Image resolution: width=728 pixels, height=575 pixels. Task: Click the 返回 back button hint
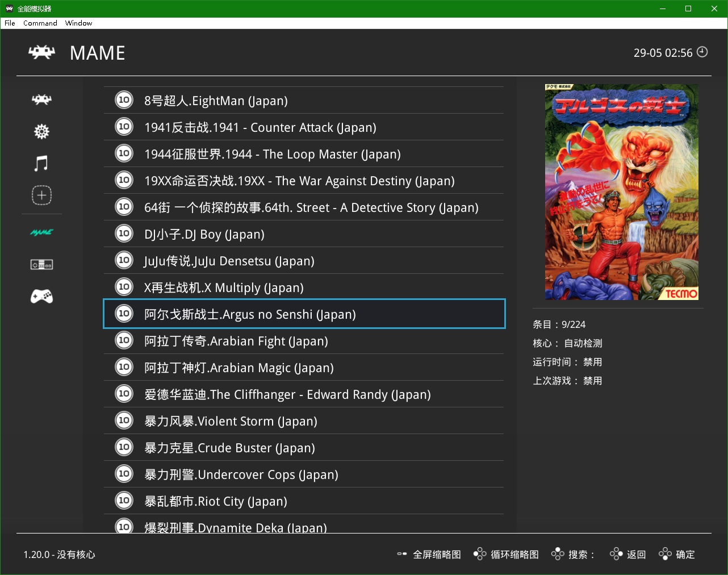[x=628, y=555]
